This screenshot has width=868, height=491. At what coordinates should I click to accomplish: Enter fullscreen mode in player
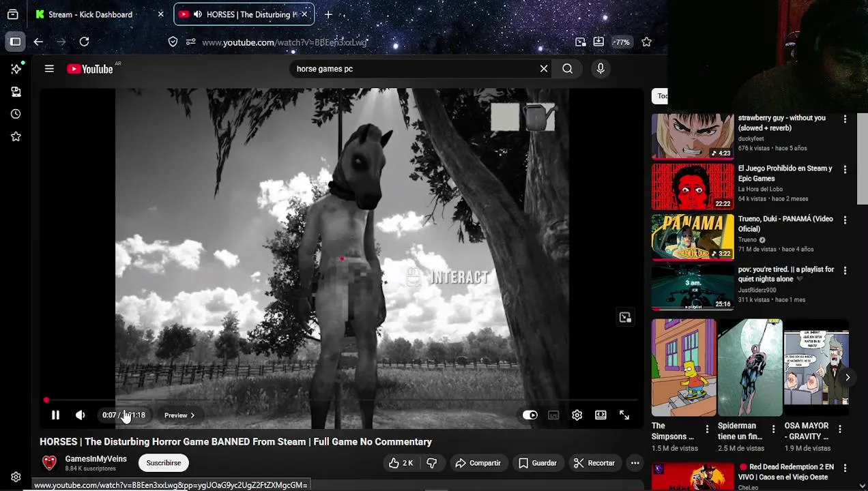(624, 415)
